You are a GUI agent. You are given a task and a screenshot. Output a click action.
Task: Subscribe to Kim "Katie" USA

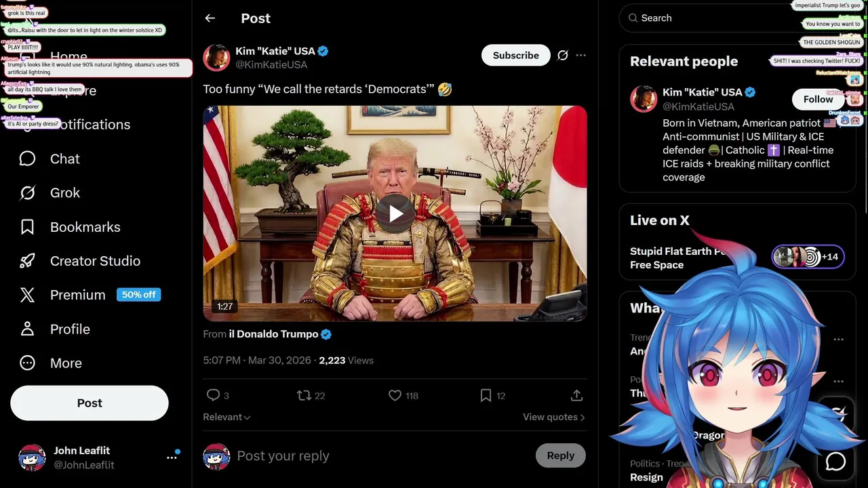(515, 56)
